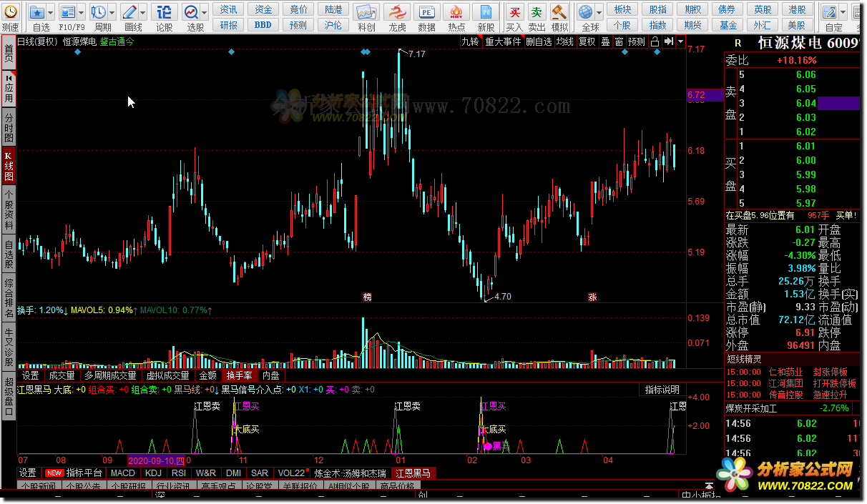Expand the 全球 dropdown arrow
This screenshot has width=867, height=504.
click(599, 12)
